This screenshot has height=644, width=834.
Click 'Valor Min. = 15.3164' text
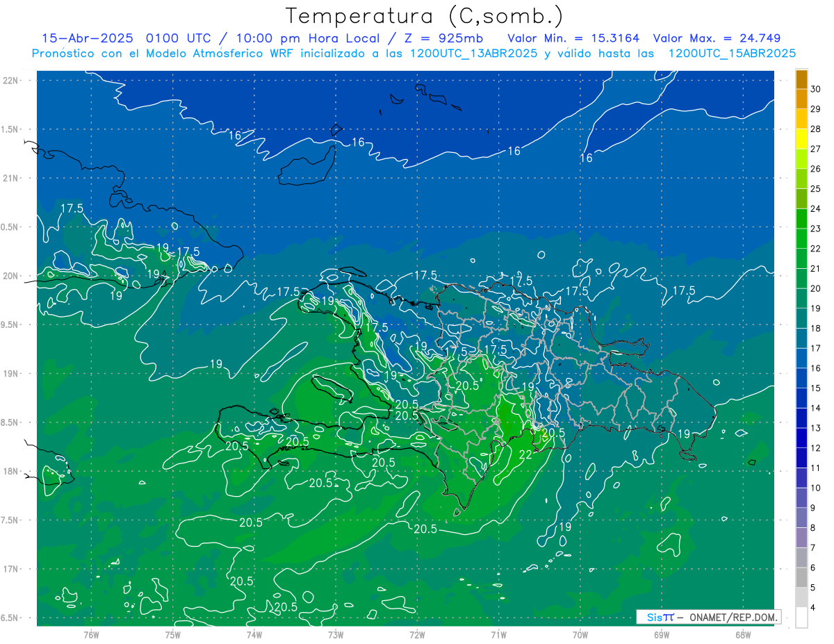tap(573, 38)
